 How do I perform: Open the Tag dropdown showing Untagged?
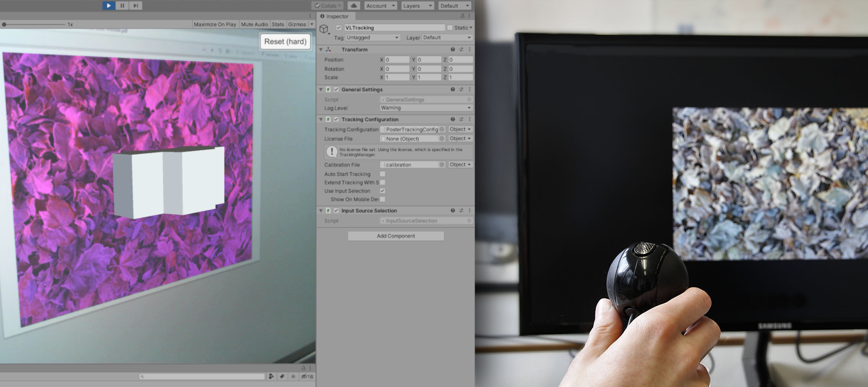click(x=373, y=38)
